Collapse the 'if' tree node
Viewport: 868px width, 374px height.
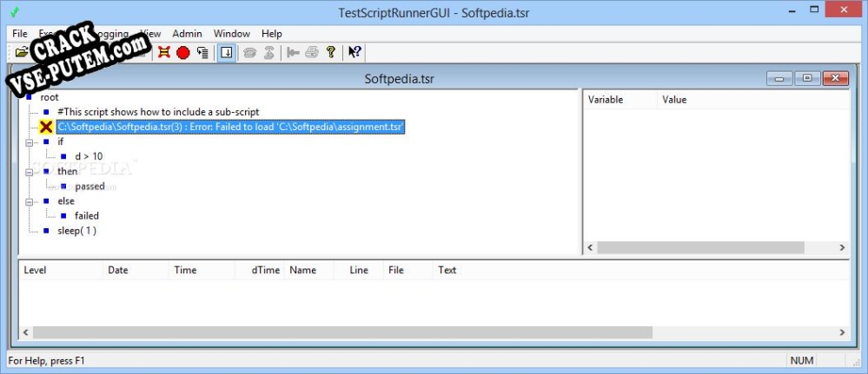coord(30,141)
